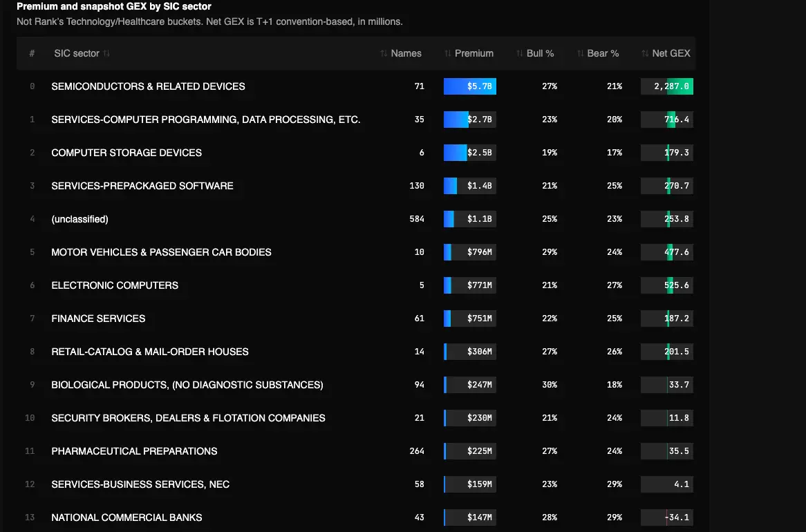806x532 pixels.
Task: Select SERVICES-BUSINESS SERVICES, NEC sector
Action: [x=140, y=484]
